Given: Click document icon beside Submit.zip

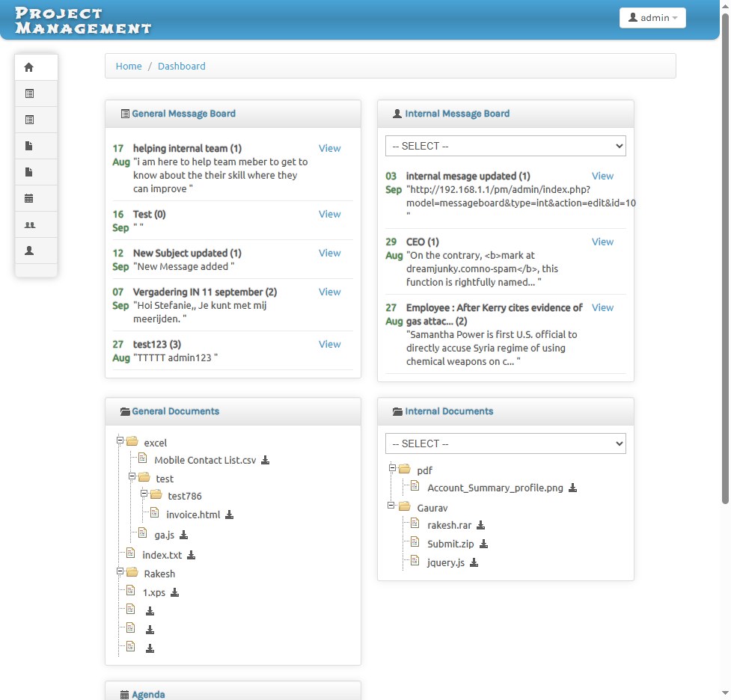Looking at the screenshot, I should pyautogui.click(x=415, y=542).
